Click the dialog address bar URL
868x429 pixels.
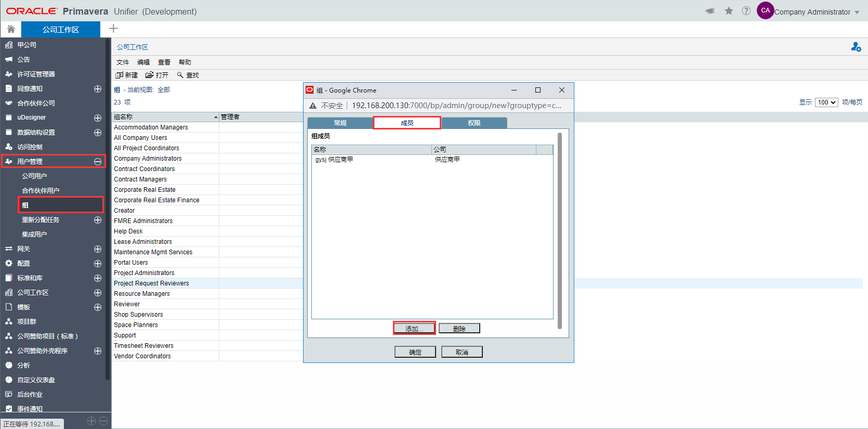(x=456, y=106)
